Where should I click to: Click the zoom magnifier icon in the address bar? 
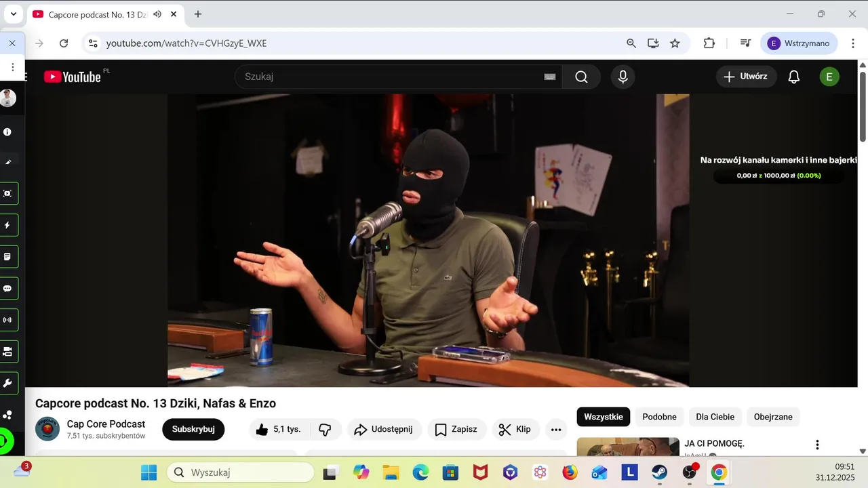[631, 43]
